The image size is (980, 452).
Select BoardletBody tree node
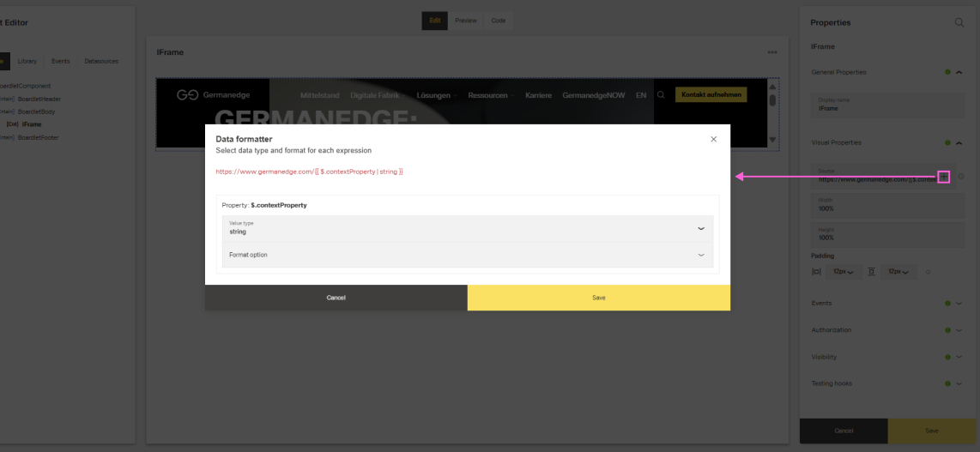[37, 111]
